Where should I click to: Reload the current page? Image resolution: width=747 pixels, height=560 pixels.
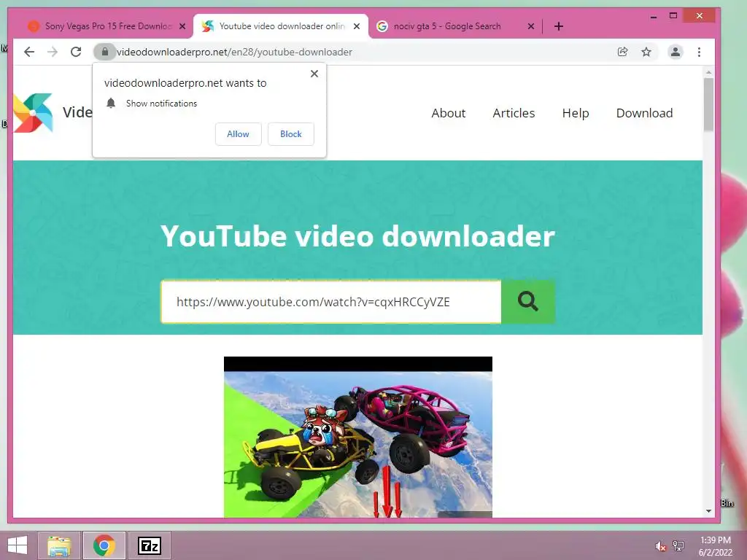click(x=76, y=52)
